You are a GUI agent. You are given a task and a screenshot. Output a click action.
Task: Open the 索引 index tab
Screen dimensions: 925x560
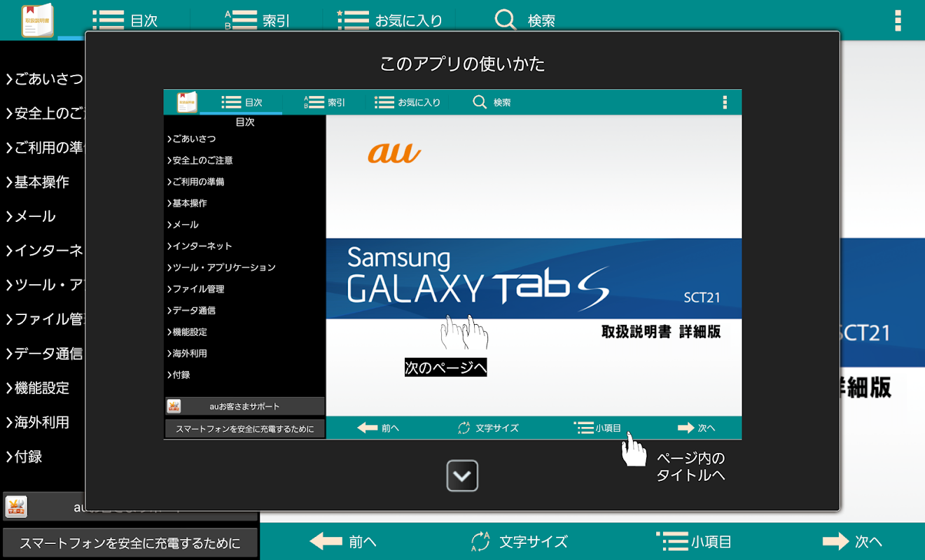tap(257, 20)
